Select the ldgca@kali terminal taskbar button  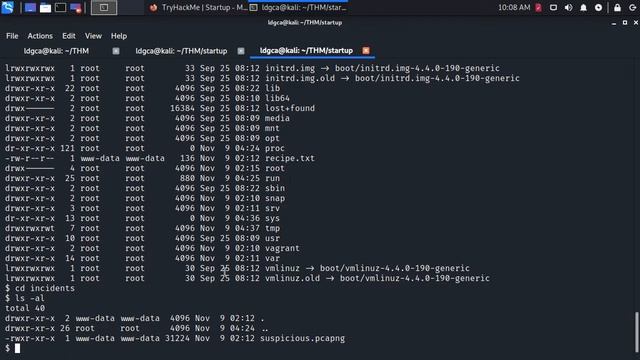click(x=298, y=7)
